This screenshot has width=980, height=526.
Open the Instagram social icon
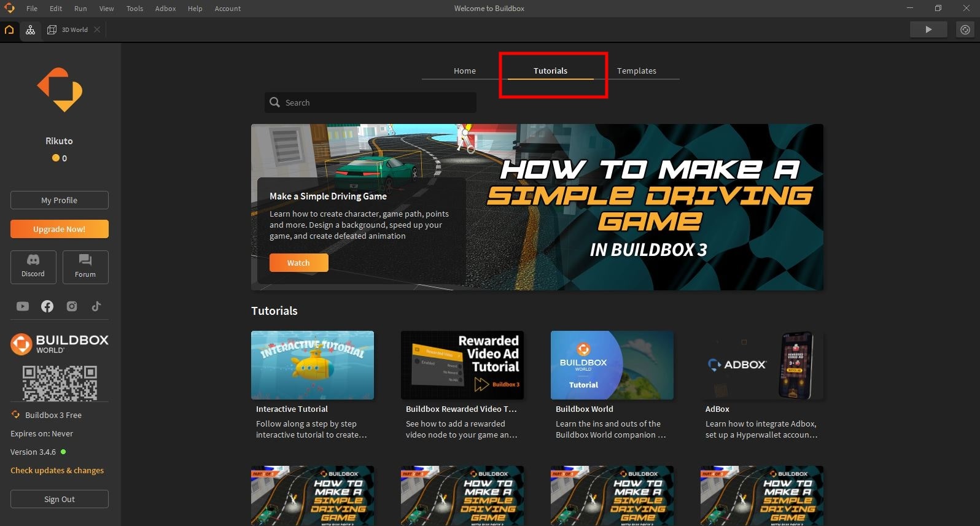click(72, 306)
